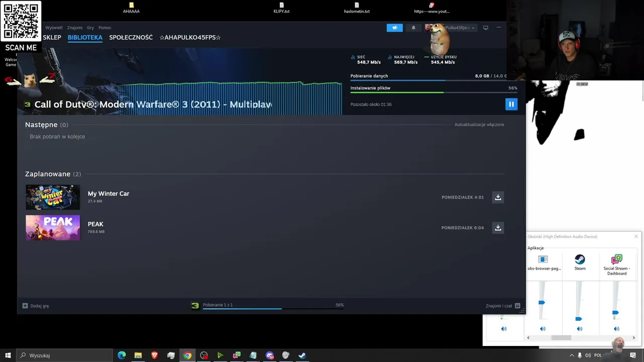644x362 pixels.
Task: Click obs-browser-page icon in mixer
Action: pos(543,259)
